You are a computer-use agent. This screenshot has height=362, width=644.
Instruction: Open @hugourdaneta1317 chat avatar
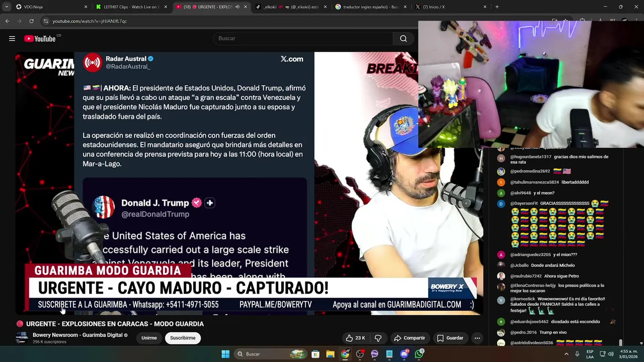point(501,158)
